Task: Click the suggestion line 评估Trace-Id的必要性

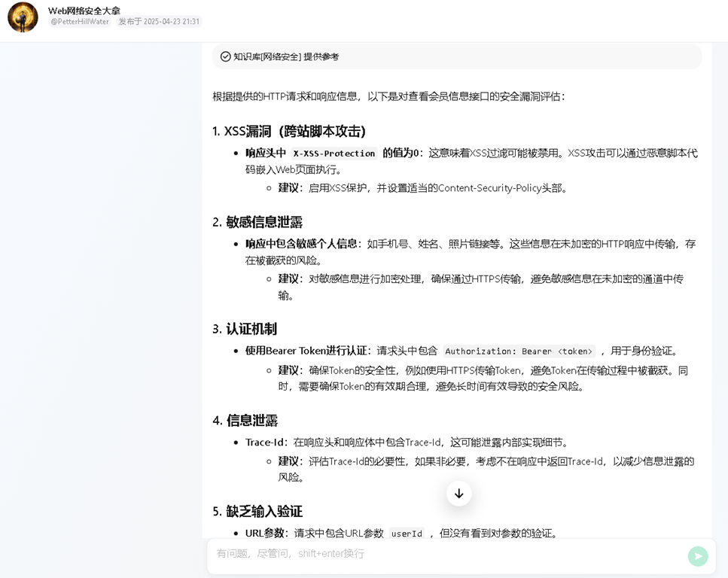Action: [486, 469]
